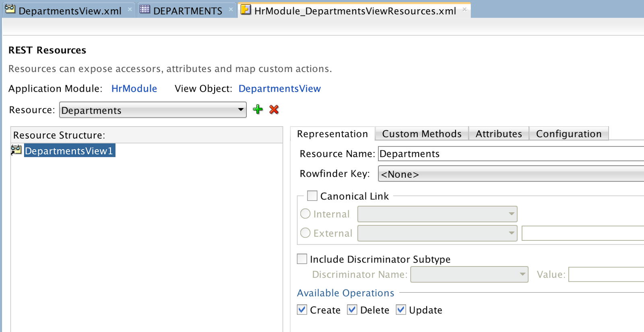The width and height of the screenshot is (644, 332).
Task: Open the Discriminator Name dropdown
Action: tap(469, 274)
